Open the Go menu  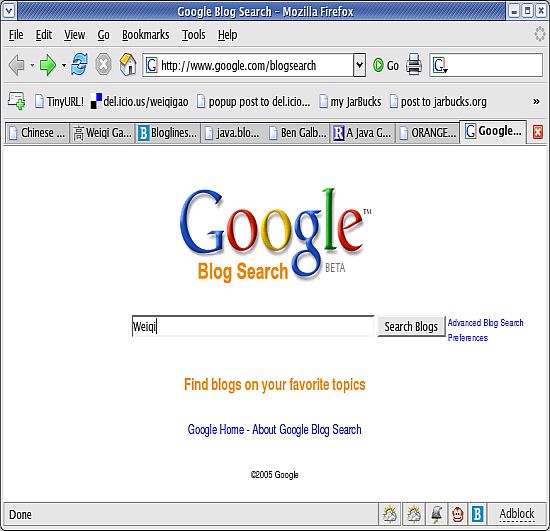pyautogui.click(x=103, y=35)
